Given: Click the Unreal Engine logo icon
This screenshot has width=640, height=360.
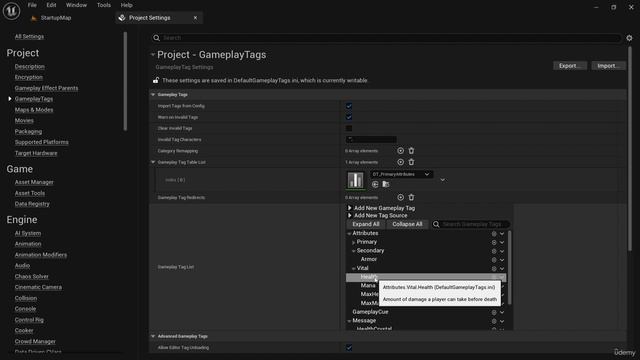Looking at the screenshot, I should (x=11, y=11).
